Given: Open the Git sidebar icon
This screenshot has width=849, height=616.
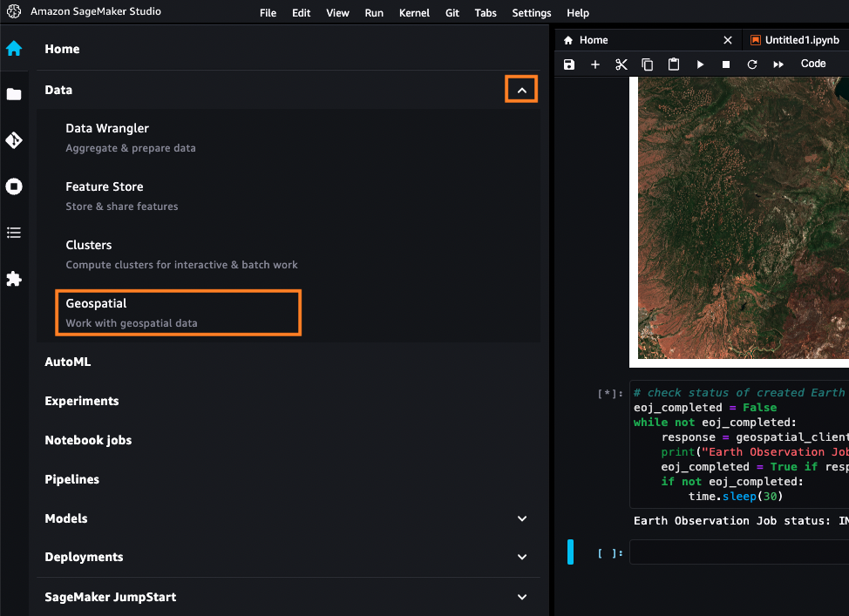Looking at the screenshot, I should click(x=14, y=140).
